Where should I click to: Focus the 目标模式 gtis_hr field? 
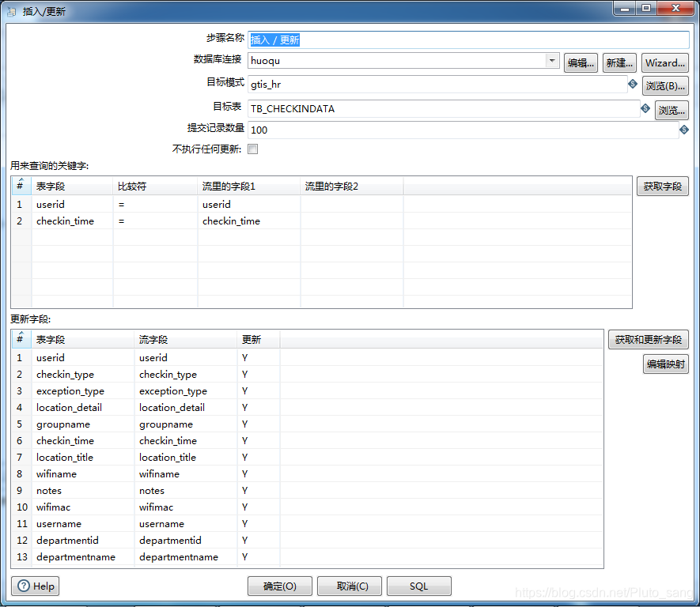[x=437, y=85]
